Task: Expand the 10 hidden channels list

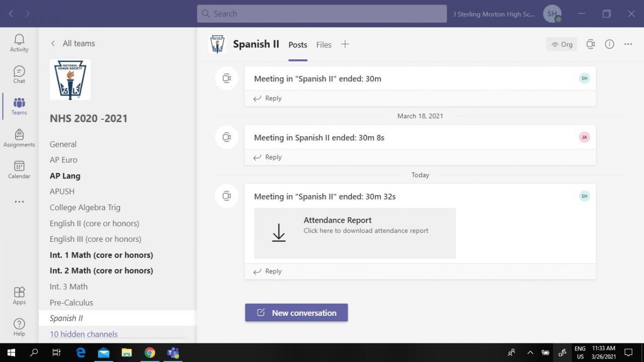Action: (84, 334)
